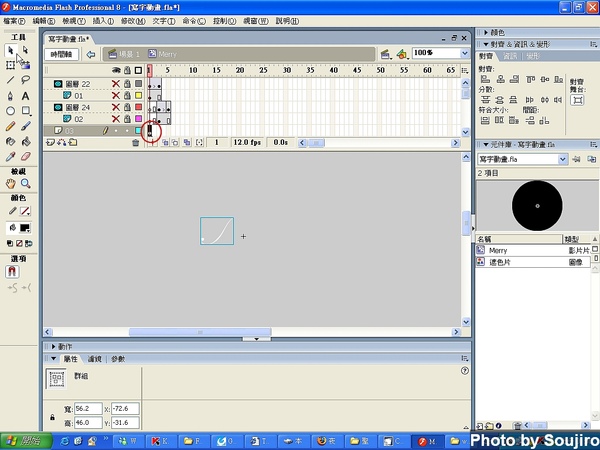Click the stroke color swatch in toolbox

click(26, 212)
